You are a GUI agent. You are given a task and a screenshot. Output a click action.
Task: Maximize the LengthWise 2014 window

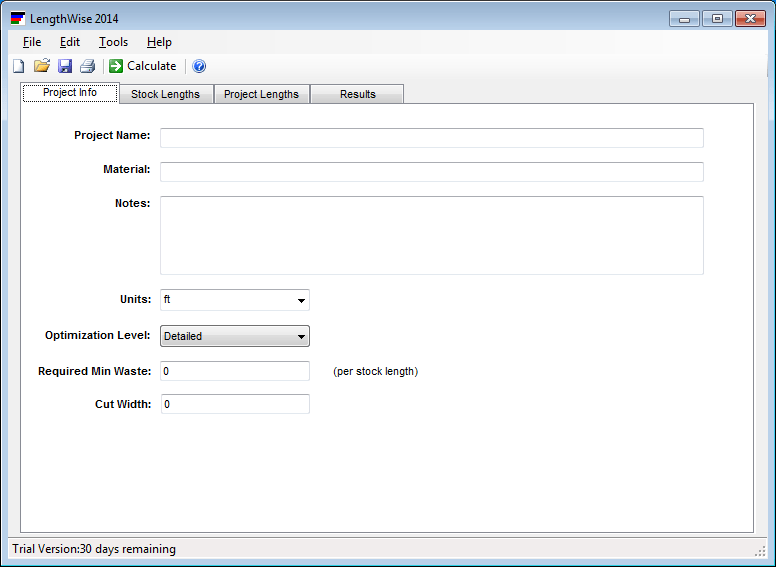click(717, 19)
